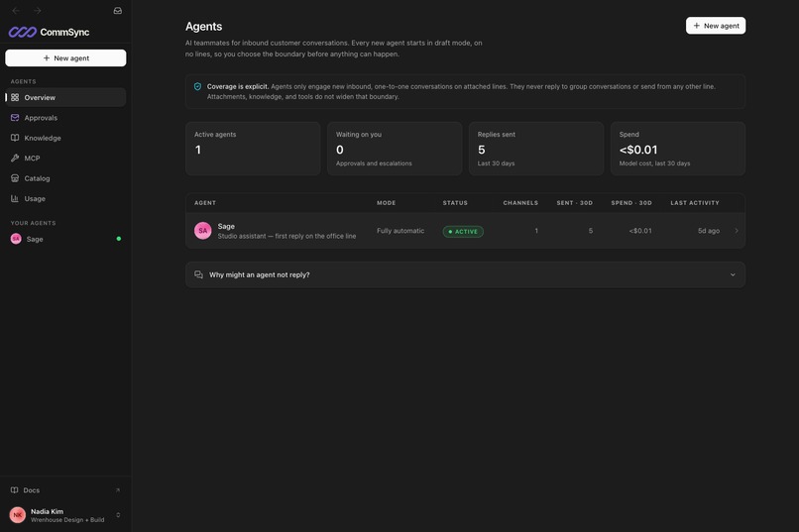Open the account switcher arrows beside Nadia Kim
Image resolution: width=799 pixels, height=532 pixels.
(x=118, y=515)
